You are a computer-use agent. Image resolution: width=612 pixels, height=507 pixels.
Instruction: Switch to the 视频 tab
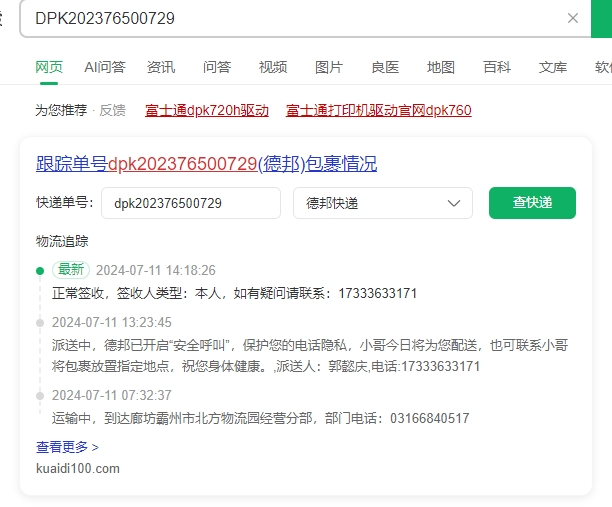click(273, 67)
